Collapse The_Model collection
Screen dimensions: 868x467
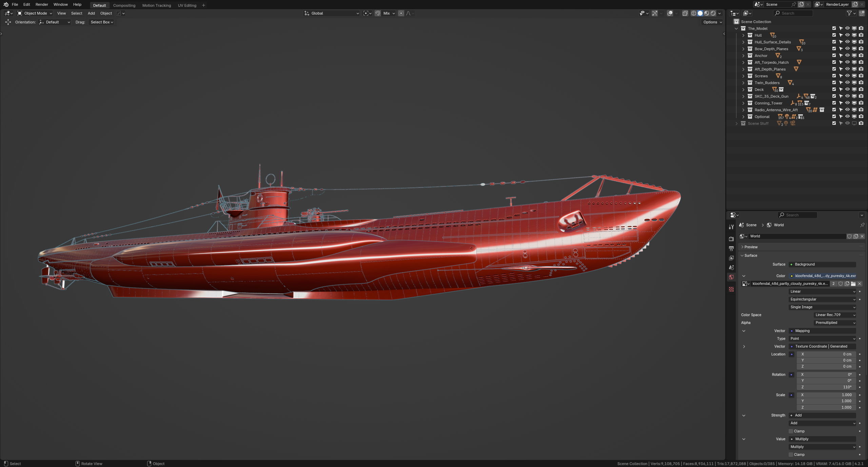tap(736, 28)
